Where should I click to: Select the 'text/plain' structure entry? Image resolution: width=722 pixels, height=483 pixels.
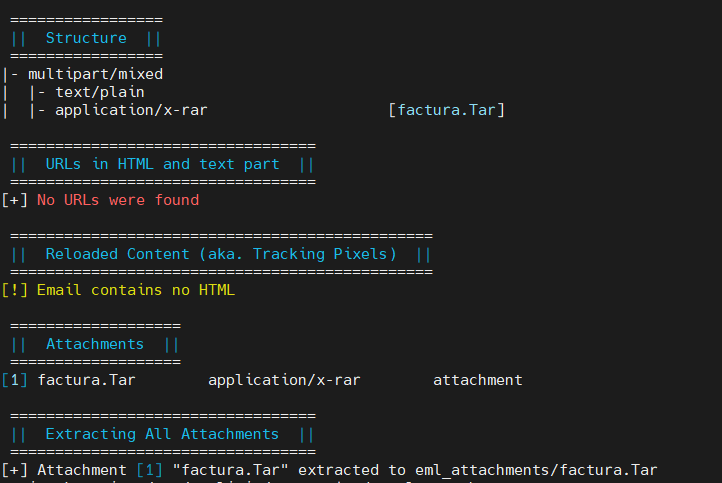99,92
